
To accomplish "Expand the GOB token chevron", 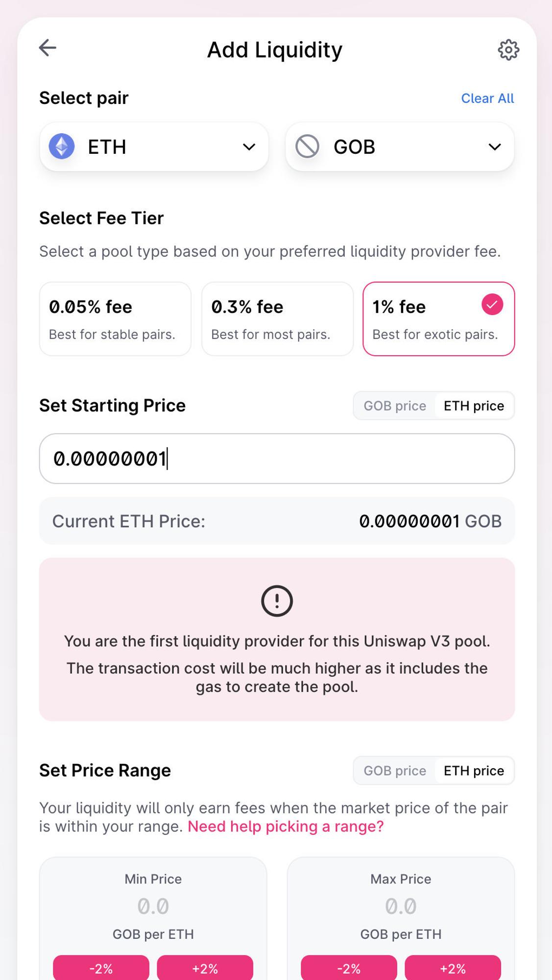I will 495,147.
